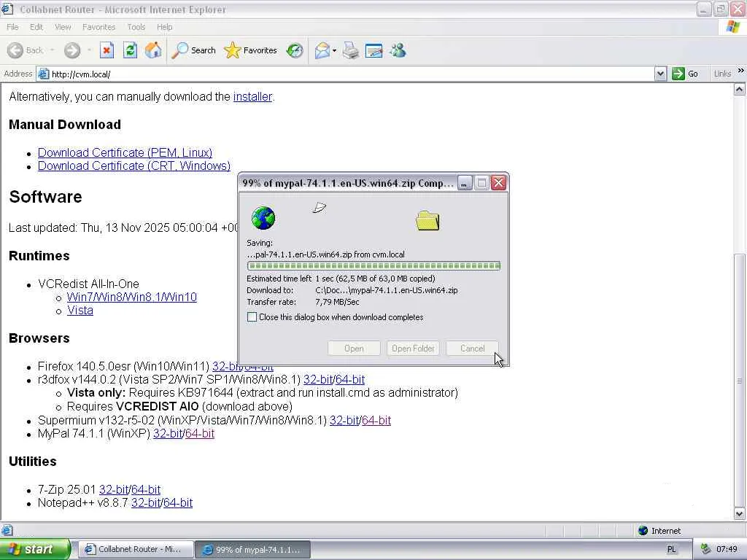Click the page icon in the status bar

pos(7,530)
